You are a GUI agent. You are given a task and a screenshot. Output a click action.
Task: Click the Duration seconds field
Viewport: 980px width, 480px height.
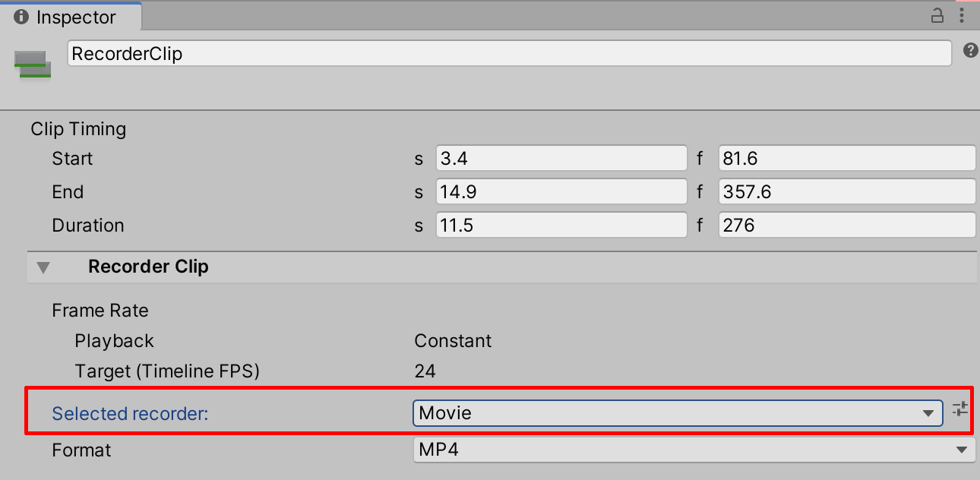click(561, 226)
